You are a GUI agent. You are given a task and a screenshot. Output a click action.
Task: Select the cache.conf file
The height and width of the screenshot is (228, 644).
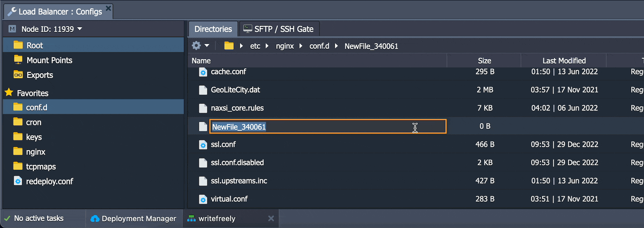[228, 71]
